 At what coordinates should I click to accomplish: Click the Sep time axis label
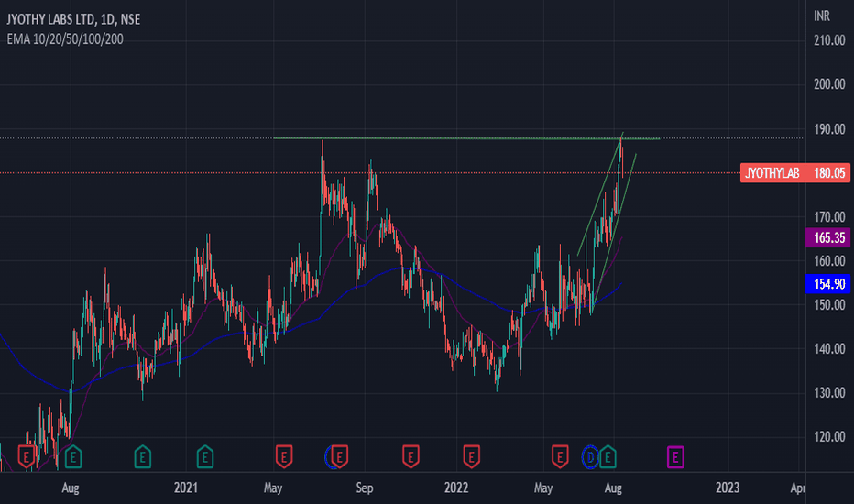click(x=365, y=488)
